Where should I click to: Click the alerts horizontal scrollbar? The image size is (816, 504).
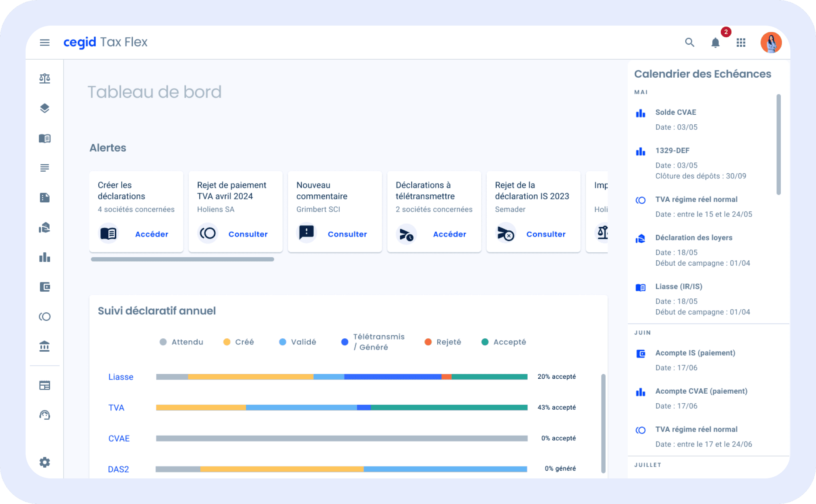tap(182, 259)
